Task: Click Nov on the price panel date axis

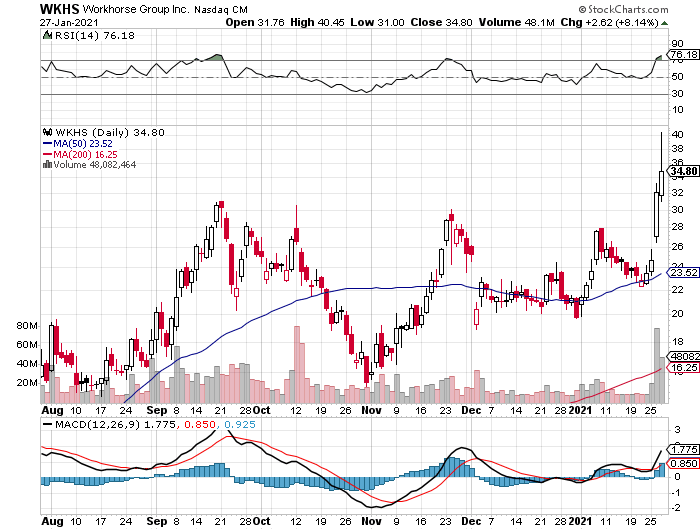Action: [371, 410]
